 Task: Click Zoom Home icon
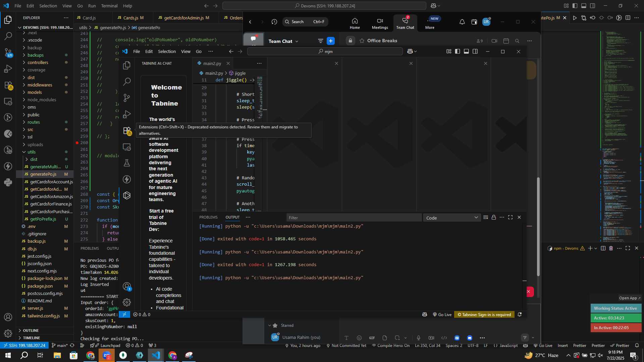click(x=355, y=23)
